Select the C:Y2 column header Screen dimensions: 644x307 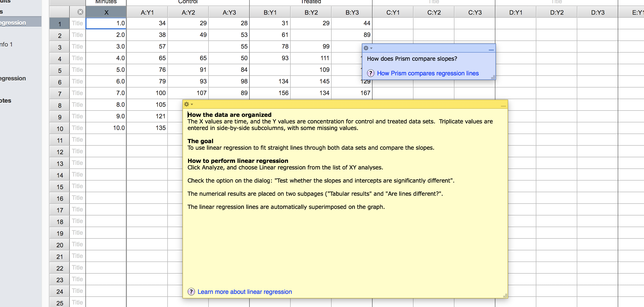click(434, 12)
